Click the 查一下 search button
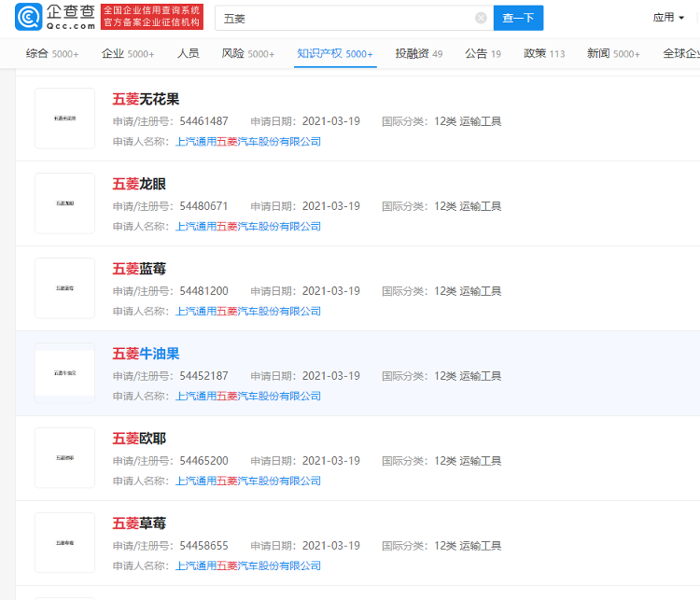This screenshot has width=700, height=600. coord(518,18)
